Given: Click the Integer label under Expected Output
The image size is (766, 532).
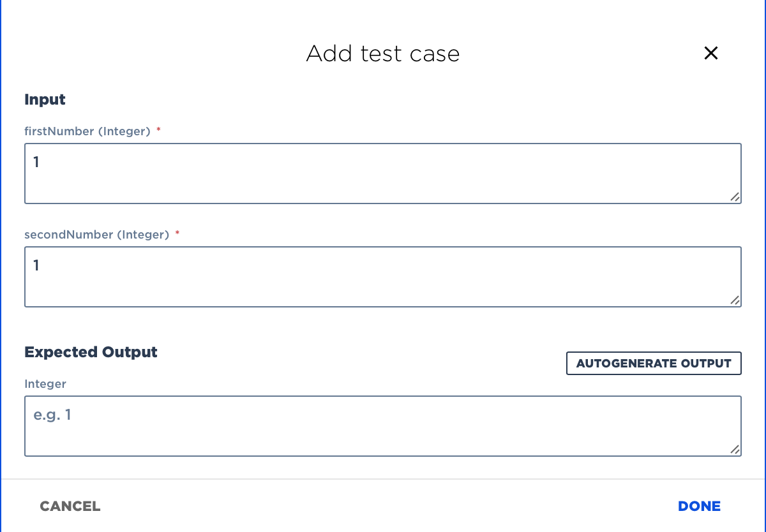Looking at the screenshot, I should [x=45, y=384].
